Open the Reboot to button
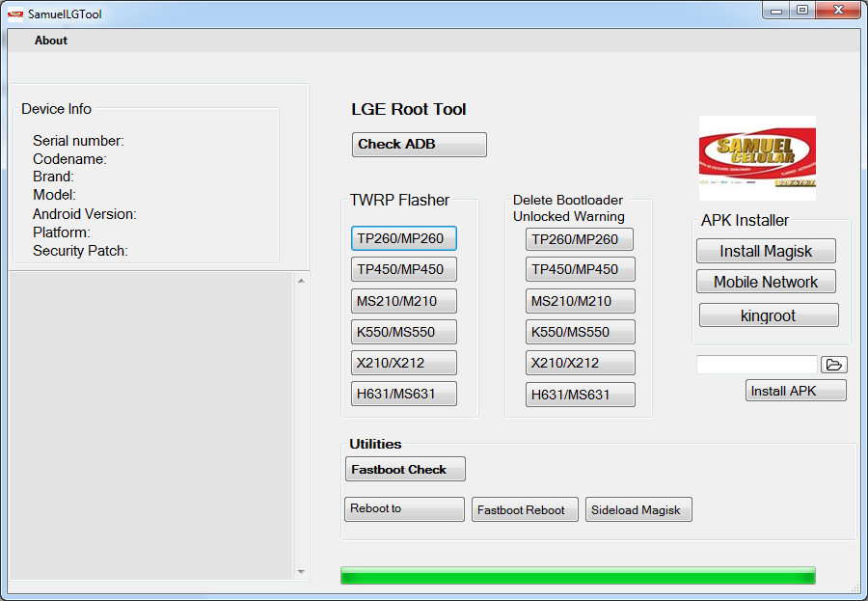The image size is (868, 601). [404, 509]
